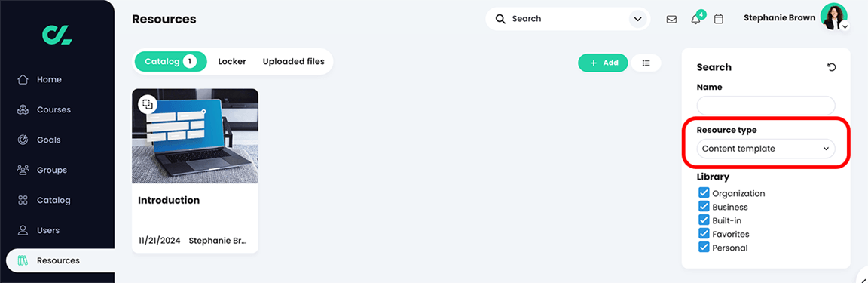
Task: Click the Catalog grid icon
Action: click(23, 200)
